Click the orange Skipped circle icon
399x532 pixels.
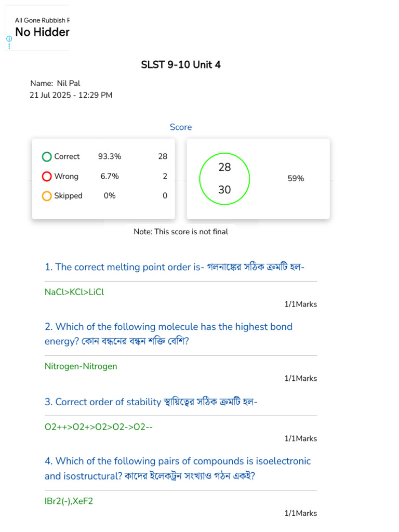tap(47, 196)
